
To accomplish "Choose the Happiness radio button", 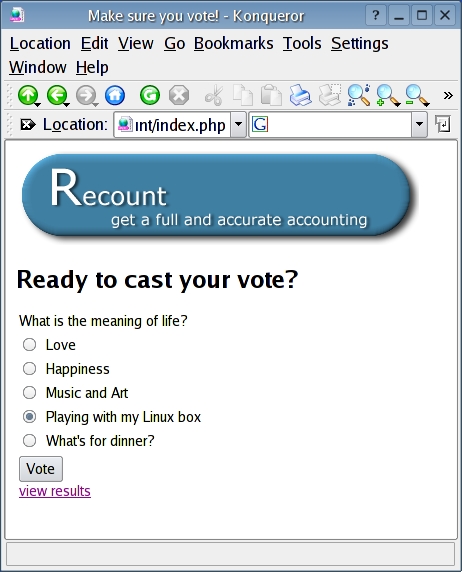I will (29, 368).
